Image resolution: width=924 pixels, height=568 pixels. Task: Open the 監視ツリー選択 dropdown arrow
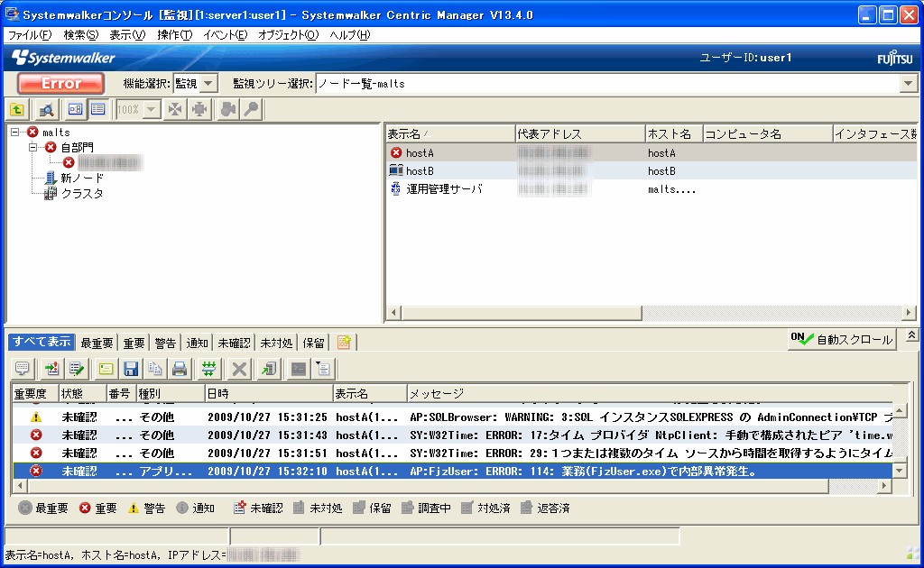pos(909,84)
